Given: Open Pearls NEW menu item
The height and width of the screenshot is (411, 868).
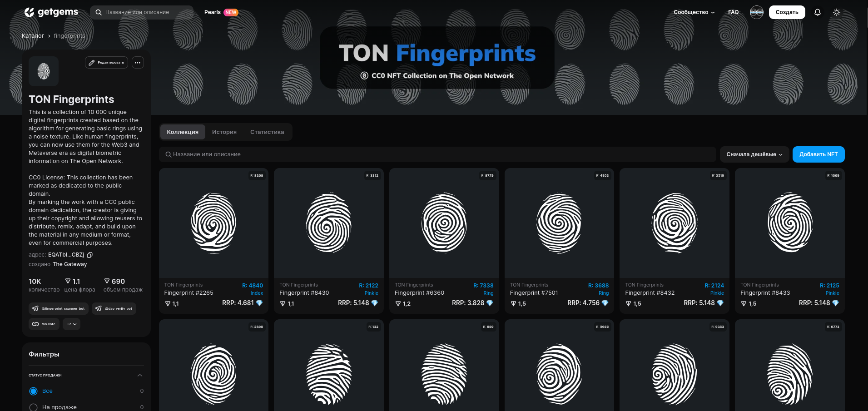Looking at the screenshot, I should pos(221,12).
